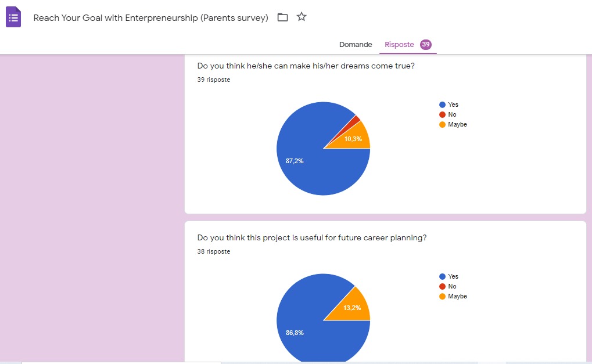Click the Google Forms home icon

tap(13, 17)
